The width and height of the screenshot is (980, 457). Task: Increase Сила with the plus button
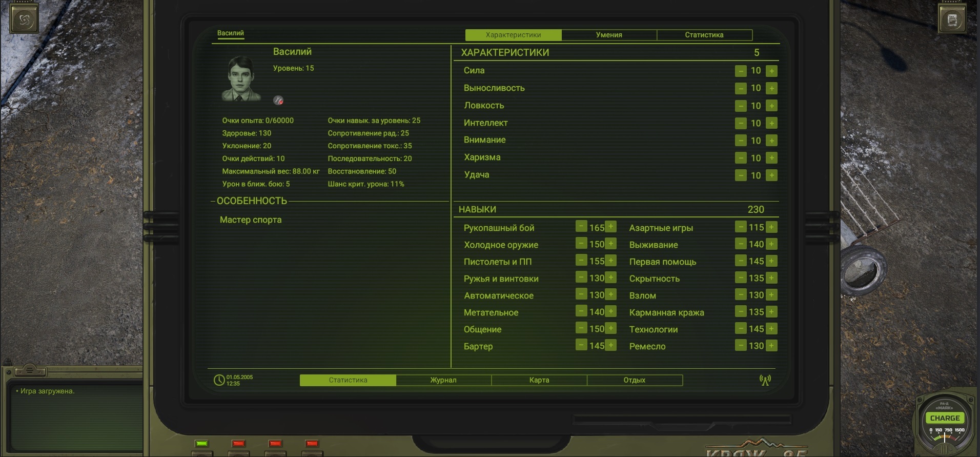[771, 71]
